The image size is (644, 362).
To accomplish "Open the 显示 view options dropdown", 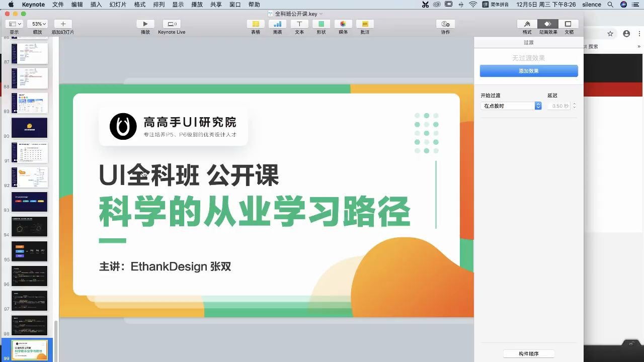I will pos(13,23).
